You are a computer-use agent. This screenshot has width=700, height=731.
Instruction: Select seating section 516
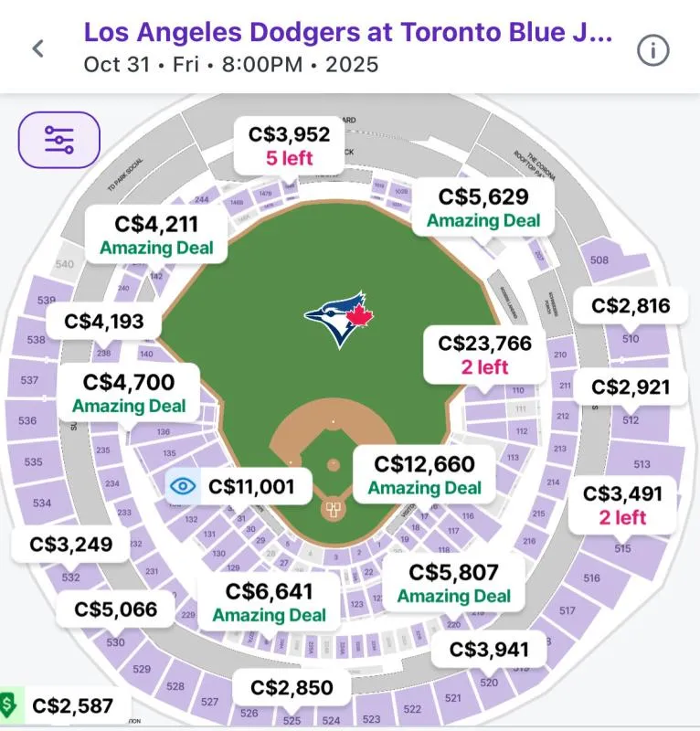[x=592, y=577]
